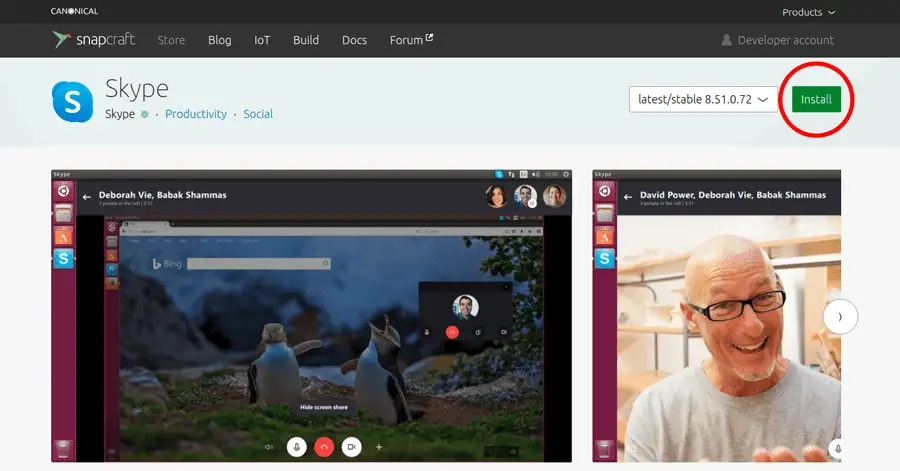Viewport: 900px width, 471px height.
Task: Click the external link icon next to Forum
Action: coord(429,38)
